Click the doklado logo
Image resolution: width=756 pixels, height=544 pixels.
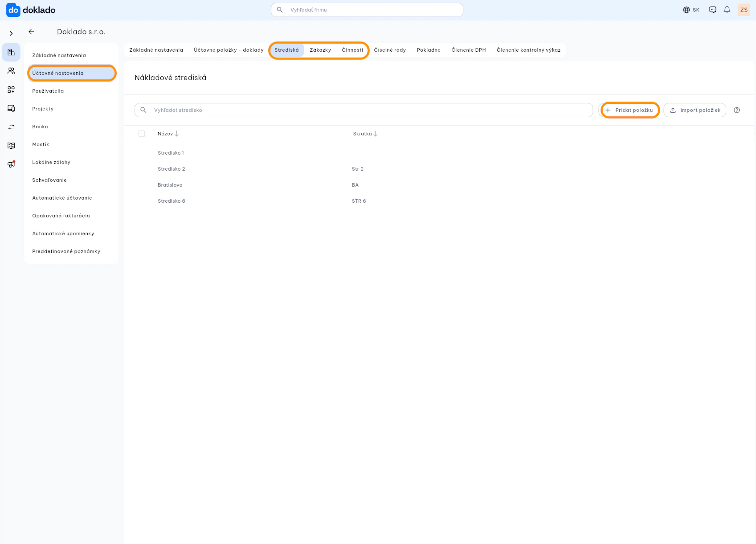click(31, 10)
